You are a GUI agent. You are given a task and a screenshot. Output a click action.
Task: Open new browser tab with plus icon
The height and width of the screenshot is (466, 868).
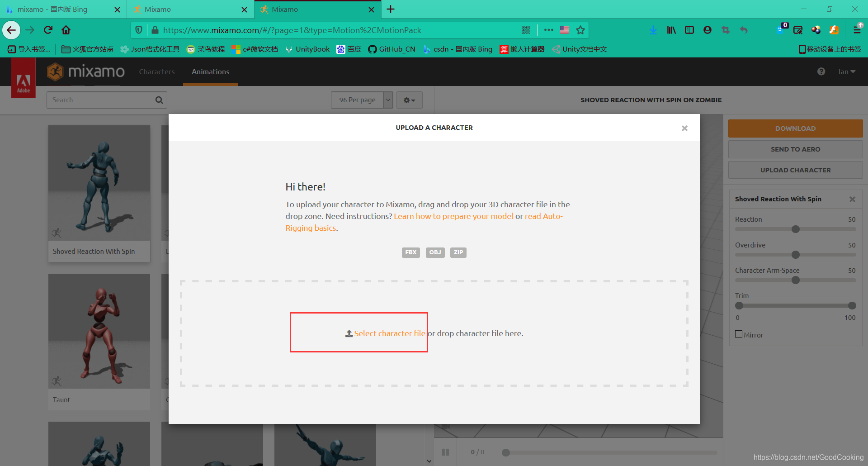tap(391, 9)
